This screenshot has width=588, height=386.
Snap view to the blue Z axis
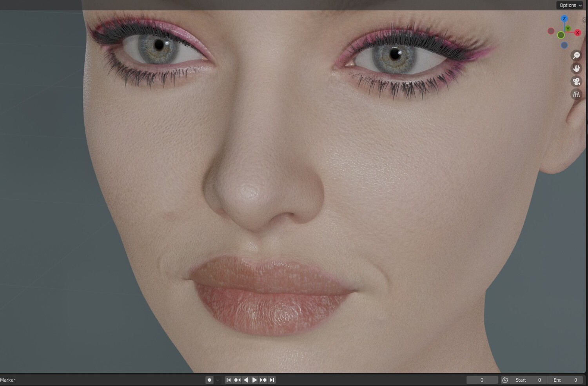click(x=564, y=18)
